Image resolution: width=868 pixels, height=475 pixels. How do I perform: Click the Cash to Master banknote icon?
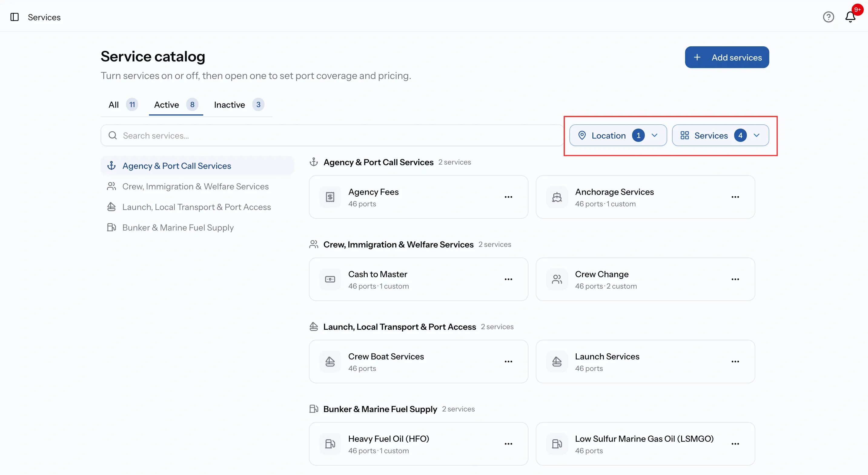click(x=330, y=280)
